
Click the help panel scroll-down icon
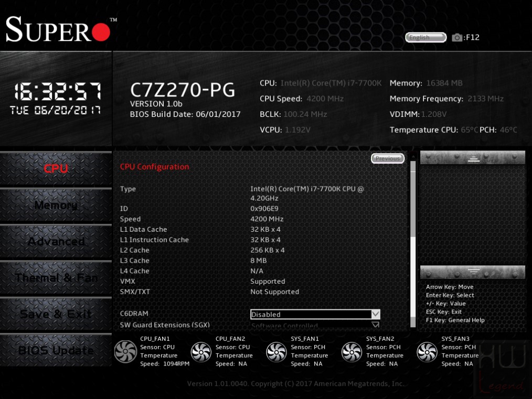pos(473,272)
